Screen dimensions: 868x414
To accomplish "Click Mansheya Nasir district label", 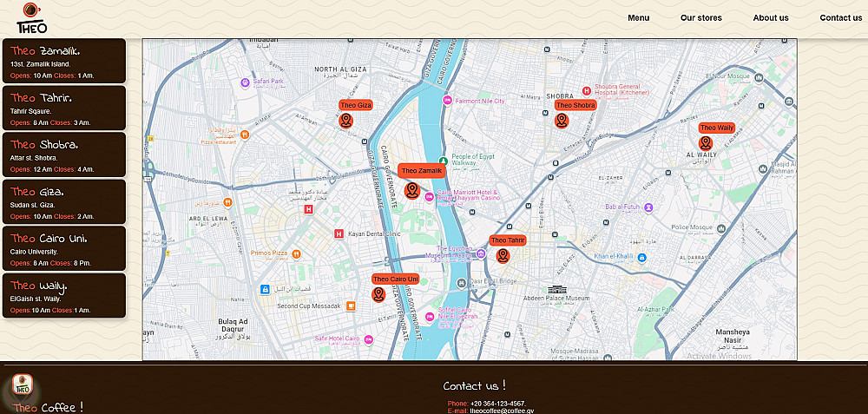I will pos(733,335).
